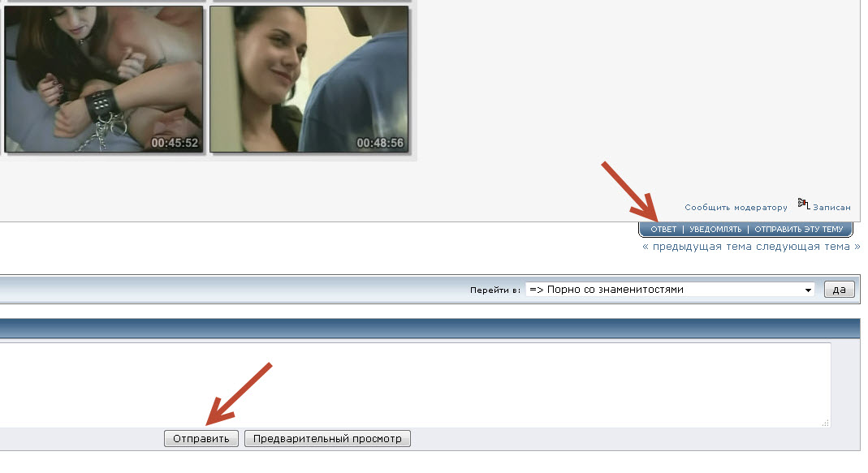Open the Записан logged link
Viewport: 868px width, 473px height.
tap(831, 208)
